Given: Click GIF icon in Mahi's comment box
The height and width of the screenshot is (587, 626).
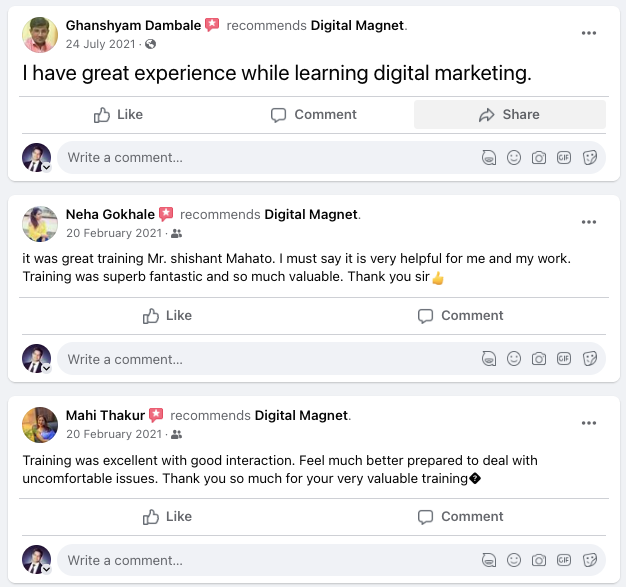Looking at the screenshot, I should point(564,560).
